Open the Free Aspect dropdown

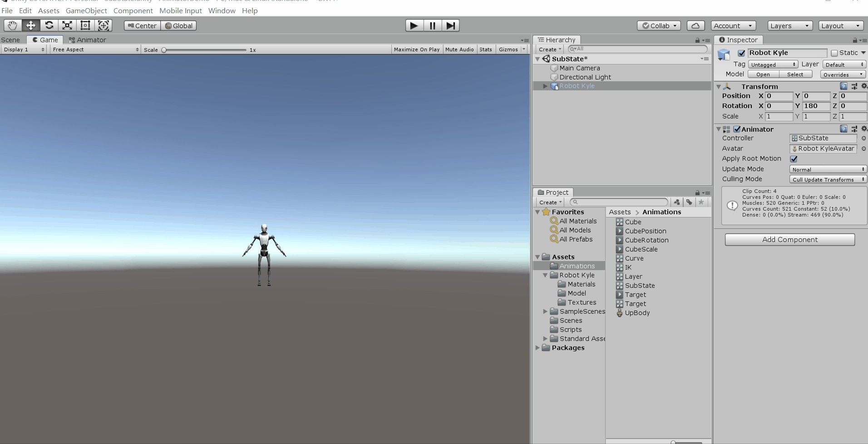click(95, 49)
